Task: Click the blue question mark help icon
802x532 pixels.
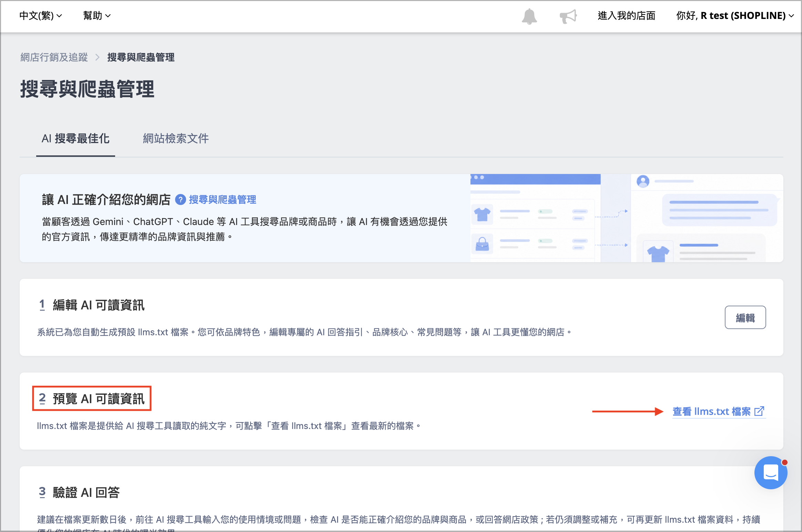Action: point(180,199)
